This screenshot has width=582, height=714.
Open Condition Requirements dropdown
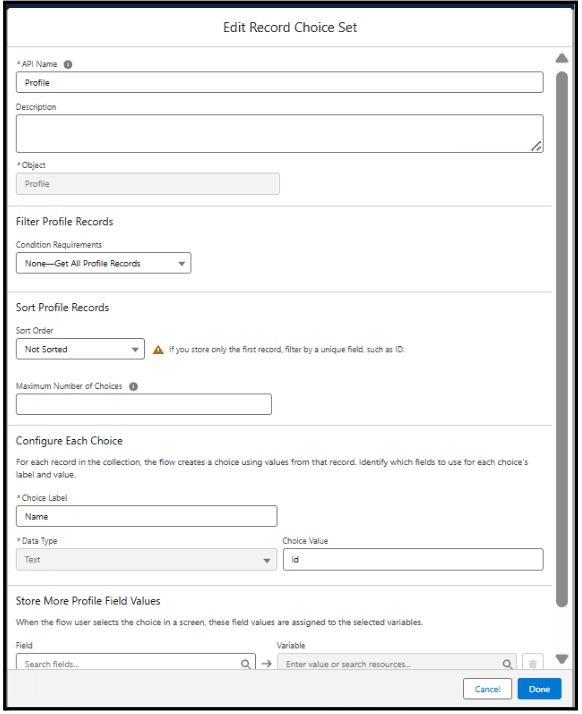(103, 264)
